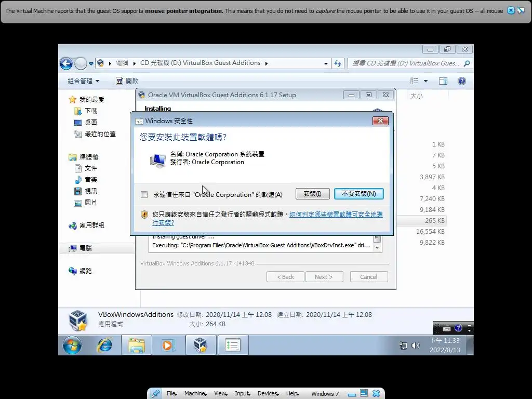The image size is (532, 399).
Task: Open File menu in VirtualBox mini toolbar
Action: [x=171, y=393]
